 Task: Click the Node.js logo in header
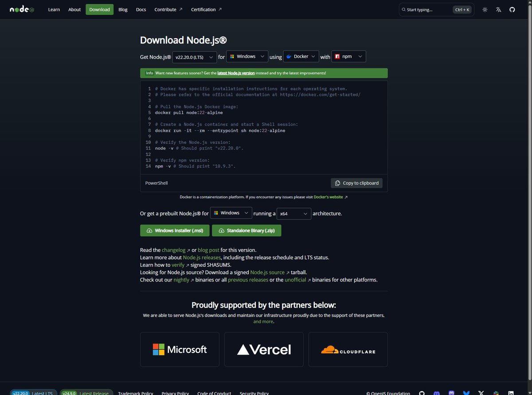(22, 9)
